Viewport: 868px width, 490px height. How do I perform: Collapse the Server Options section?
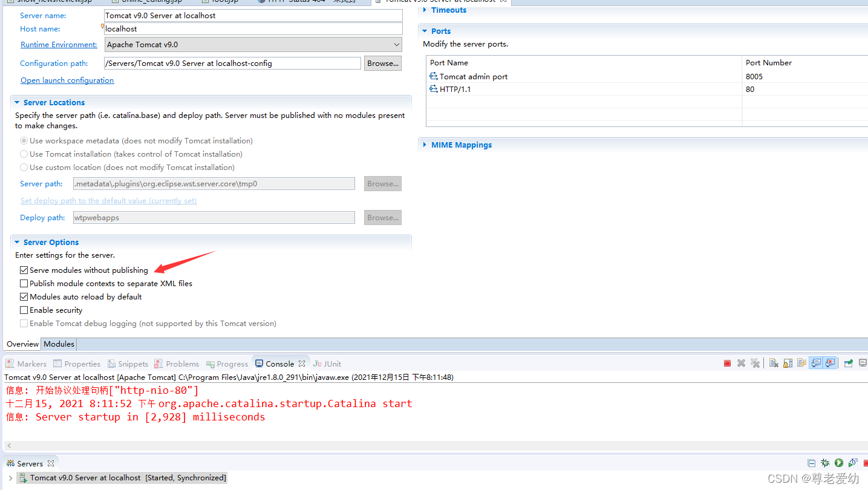click(x=17, y=242)
